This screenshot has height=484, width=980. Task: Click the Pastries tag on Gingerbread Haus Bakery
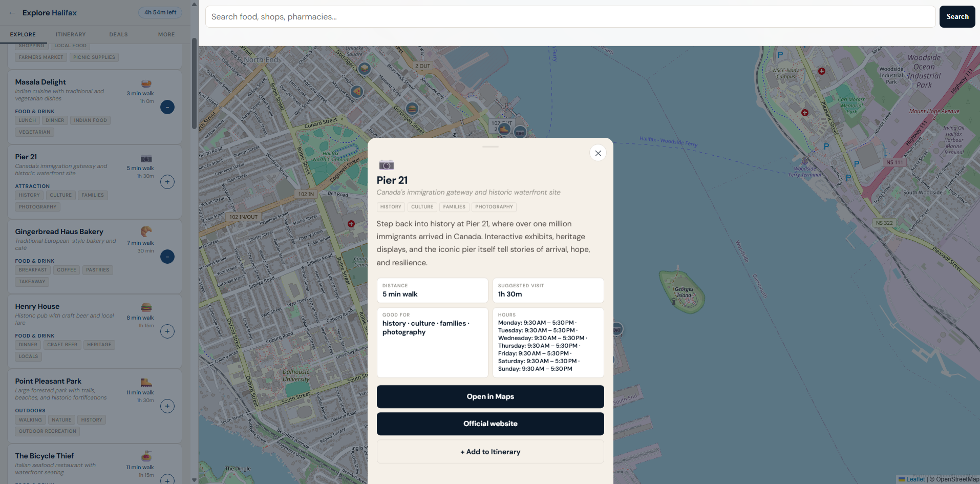98,270
